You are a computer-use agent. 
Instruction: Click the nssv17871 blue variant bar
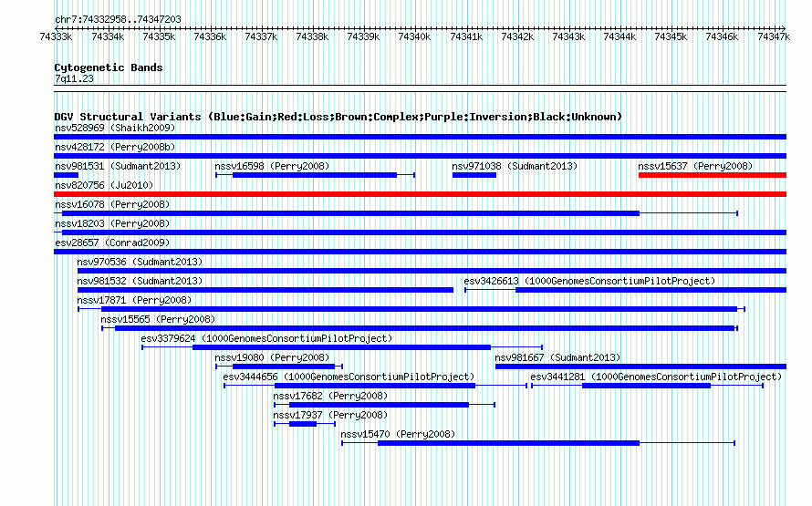click(x=411, y=309)
